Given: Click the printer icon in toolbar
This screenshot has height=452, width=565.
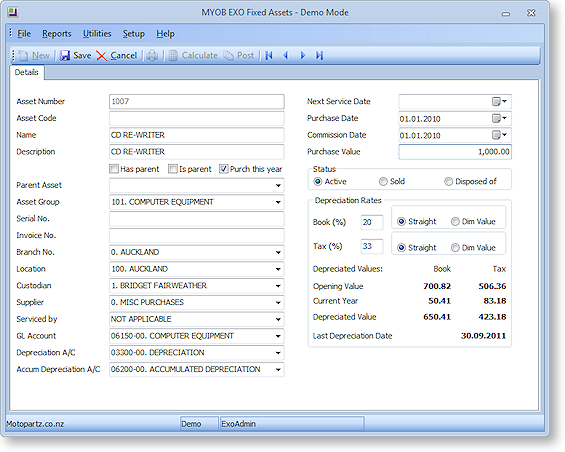Looking at the screenshot, I should tap(152, 56).
